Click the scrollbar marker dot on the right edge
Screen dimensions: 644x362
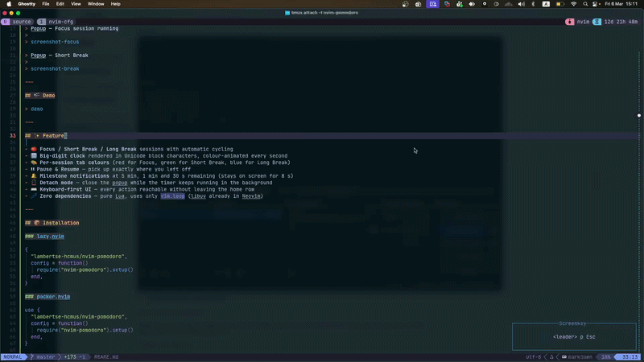[x=639, y=116]
